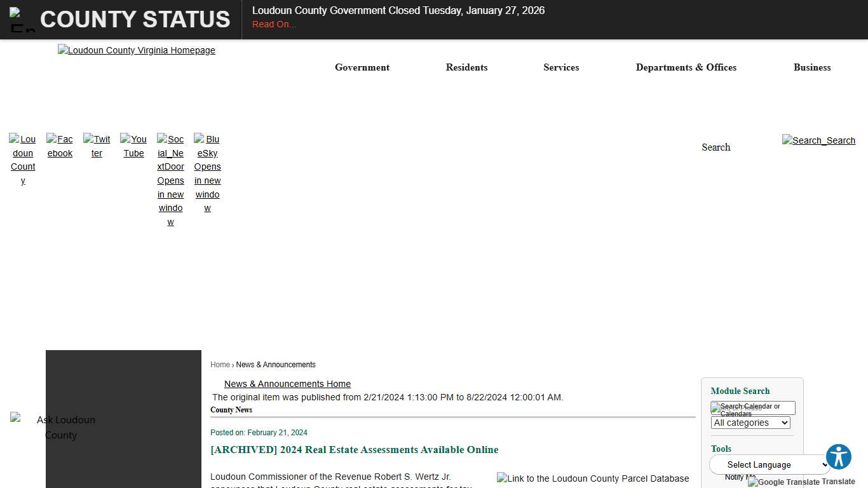Image resolution: width=868 pixels, height=488 pixels.
Task: Open the accessibility widget icon
Action: (x=838, y=457)
